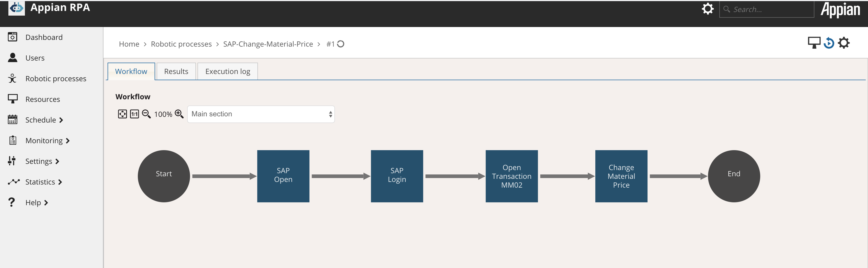Click the Workflow section heading
The image size is (868, 268).
[x=133, y=97]
